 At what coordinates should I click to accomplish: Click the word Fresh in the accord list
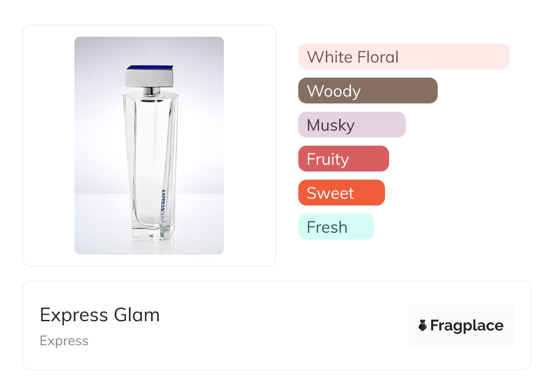coord(327,227)
